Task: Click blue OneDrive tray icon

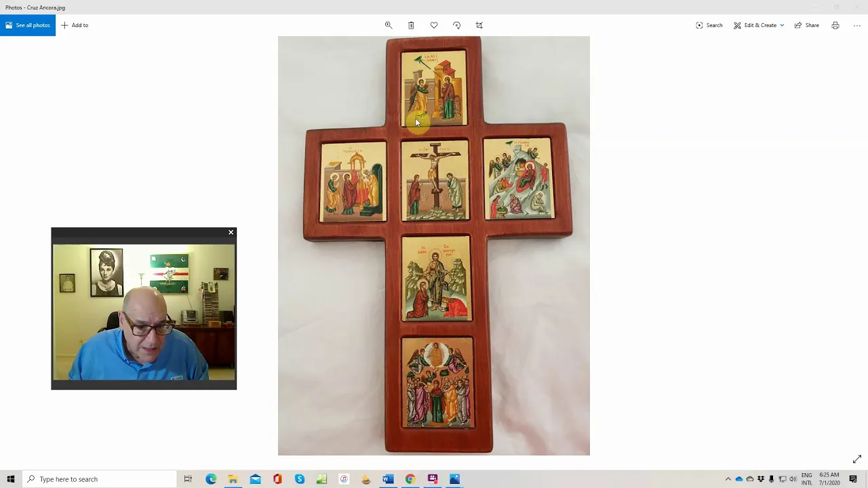Action: (x=739, y=479)
